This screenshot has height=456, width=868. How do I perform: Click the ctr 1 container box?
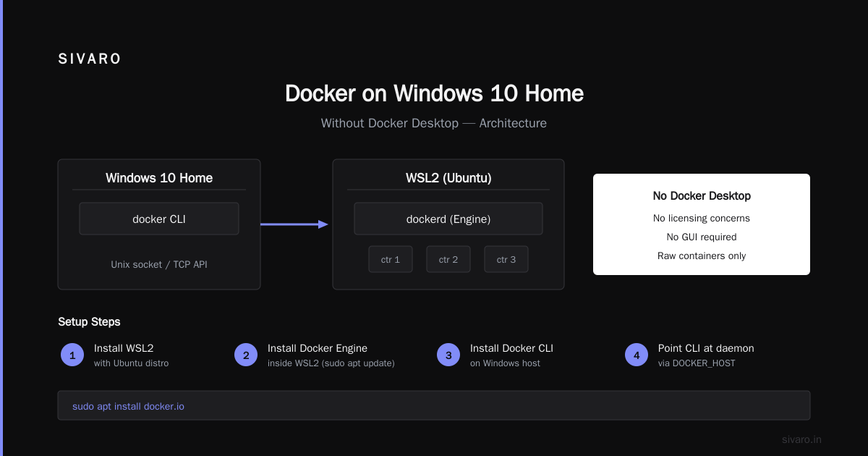tap(391, 259)
